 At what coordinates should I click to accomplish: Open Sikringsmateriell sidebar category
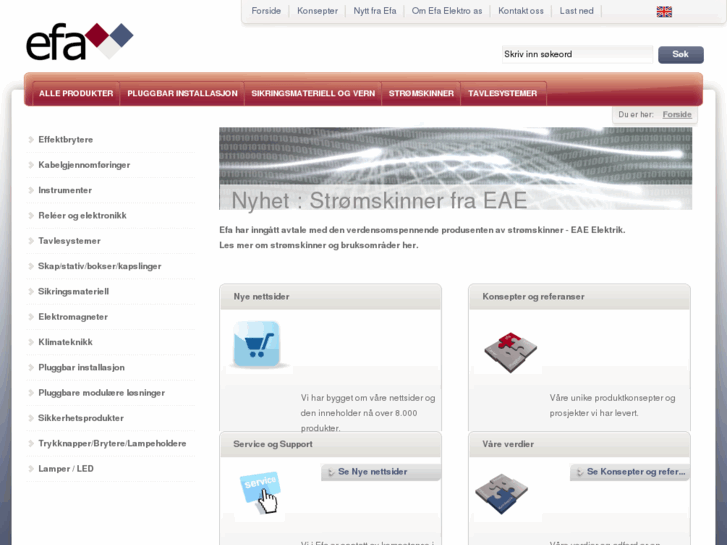pos(73,291)
